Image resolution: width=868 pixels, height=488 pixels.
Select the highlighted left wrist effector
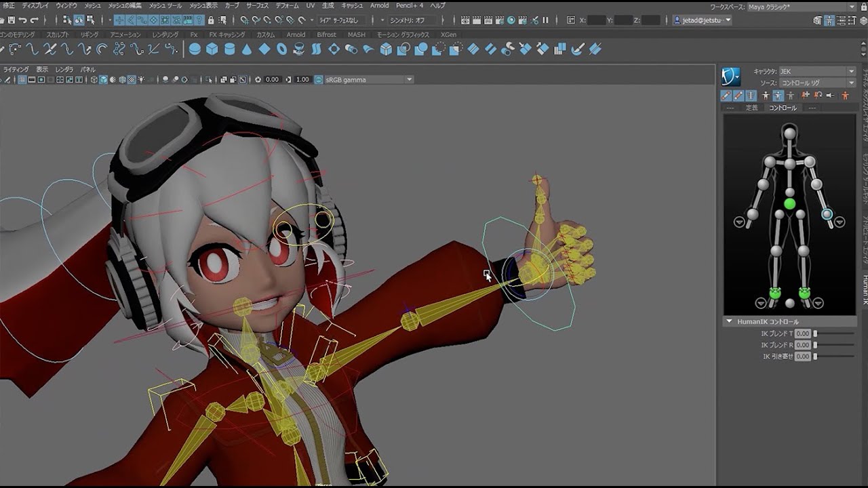(x=827, y=214)
